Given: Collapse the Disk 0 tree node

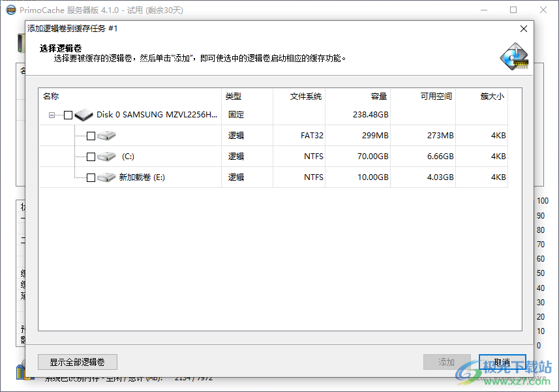Looking at the screenshot, I should (x=52, y=115).
